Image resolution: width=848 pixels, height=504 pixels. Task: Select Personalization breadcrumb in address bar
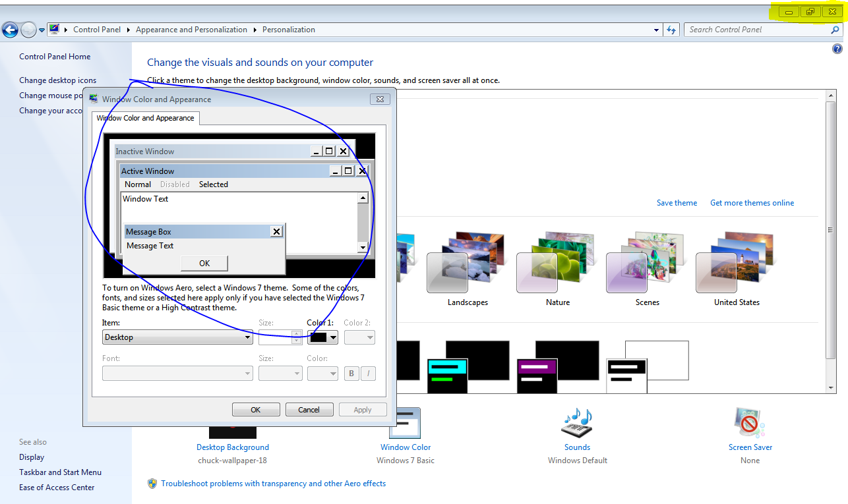point(289,30)
